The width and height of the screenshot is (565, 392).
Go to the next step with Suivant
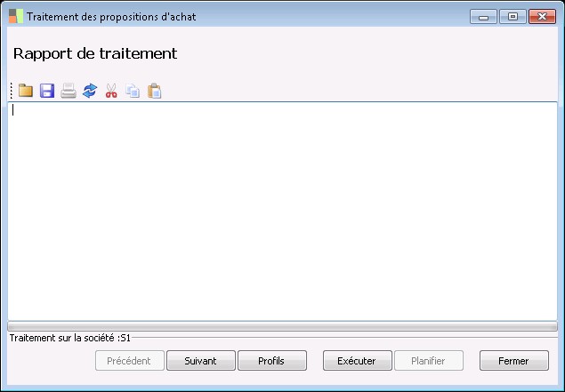(201, 361)
